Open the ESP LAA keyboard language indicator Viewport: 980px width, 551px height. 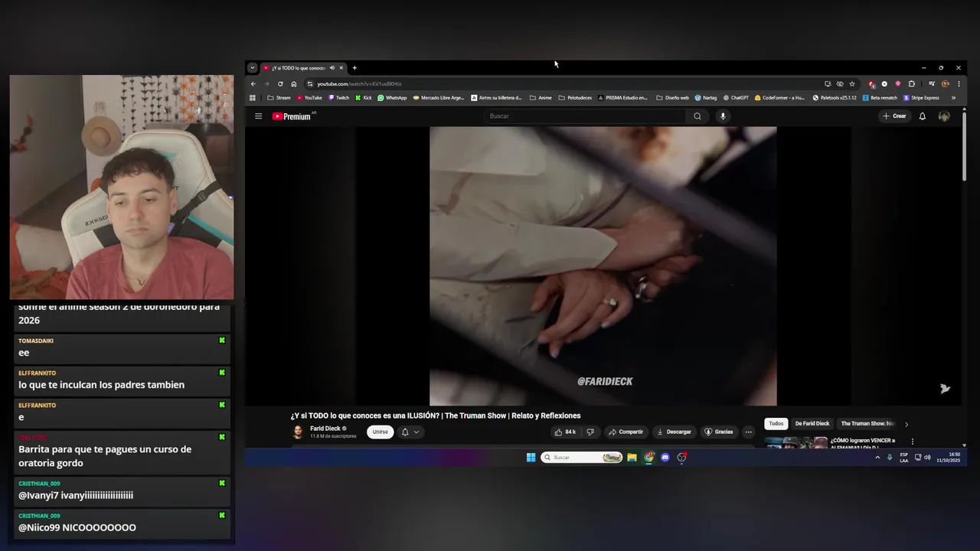point(904,458)
